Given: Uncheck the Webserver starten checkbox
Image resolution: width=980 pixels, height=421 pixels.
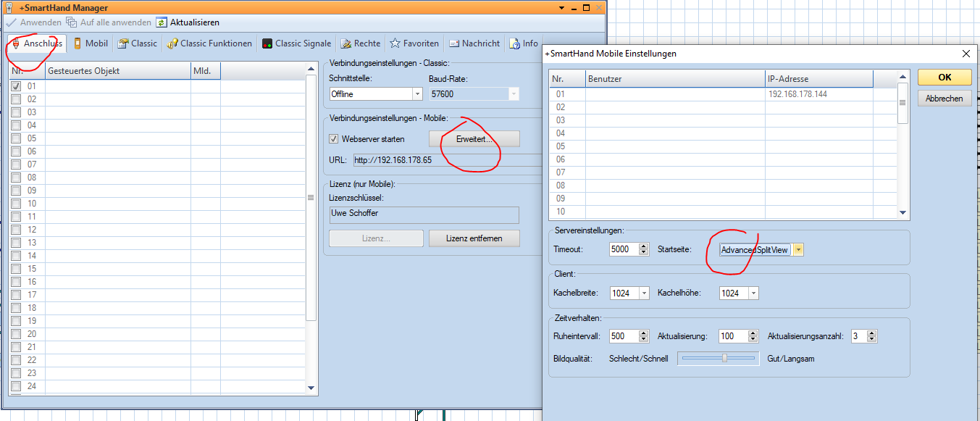Looking at the screenshot, I should [x=334, y=139].
